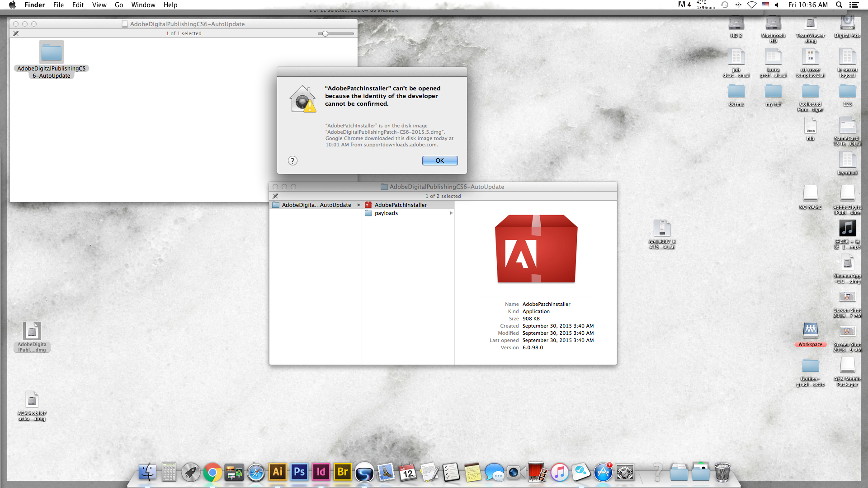Open Safari from the Dock
The image size is (868, 488).
click(256, 473)
